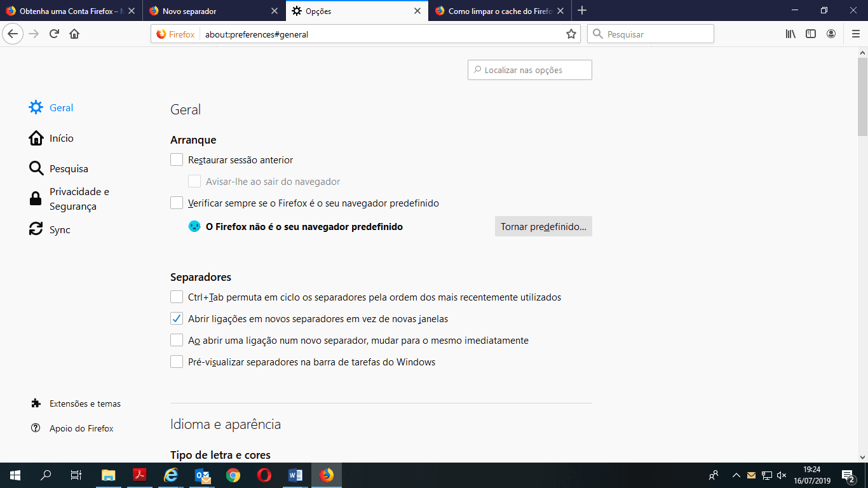This screenshot has width=868, height=488.
Task: Click the Tornar predefinido button
Action: coord(543,226)
